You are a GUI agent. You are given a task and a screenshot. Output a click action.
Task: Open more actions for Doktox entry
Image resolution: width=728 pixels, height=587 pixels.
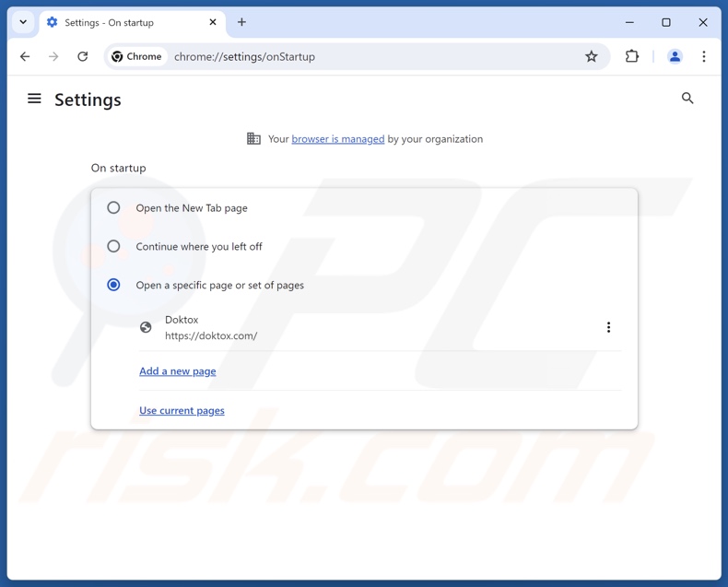[x=608, y=328]
